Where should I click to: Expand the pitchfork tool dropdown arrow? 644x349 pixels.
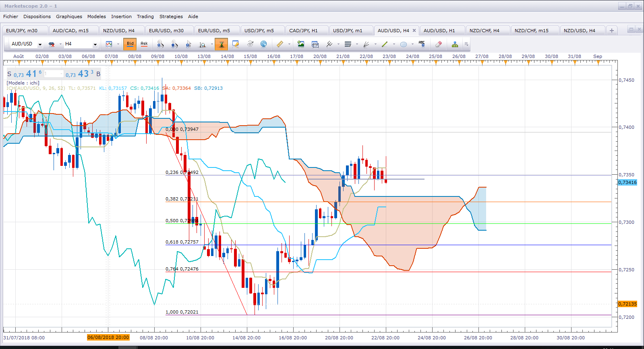[338, 44]
